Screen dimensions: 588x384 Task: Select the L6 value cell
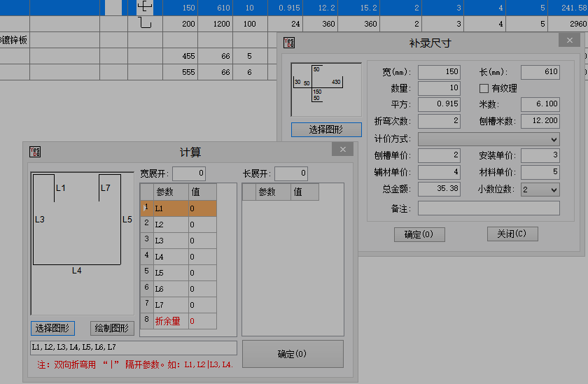(202, 289)
